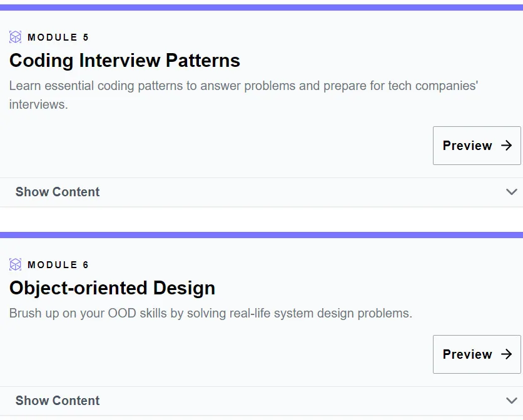
Task: Preview the Coding Interview Patterns module
Action: pos(477,146)
